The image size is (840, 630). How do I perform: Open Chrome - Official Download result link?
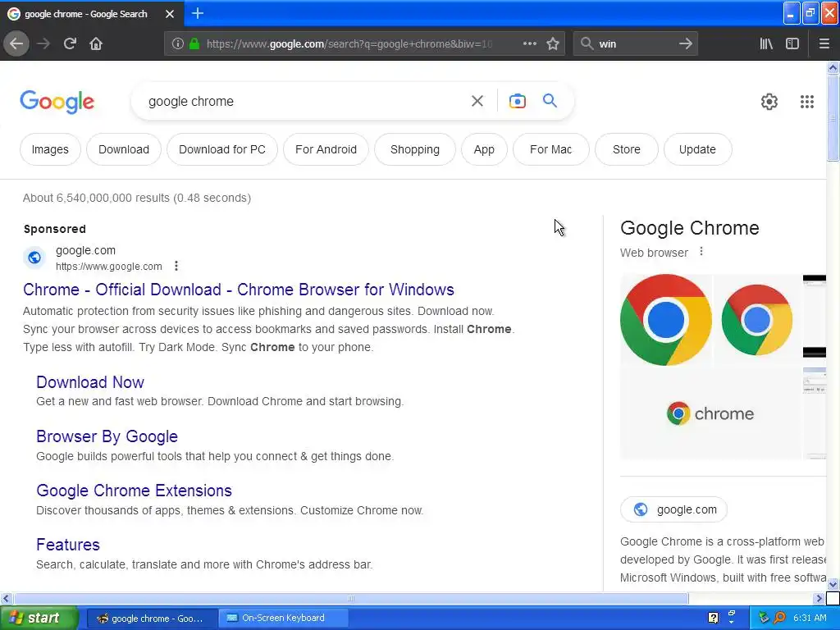(239, 290)
